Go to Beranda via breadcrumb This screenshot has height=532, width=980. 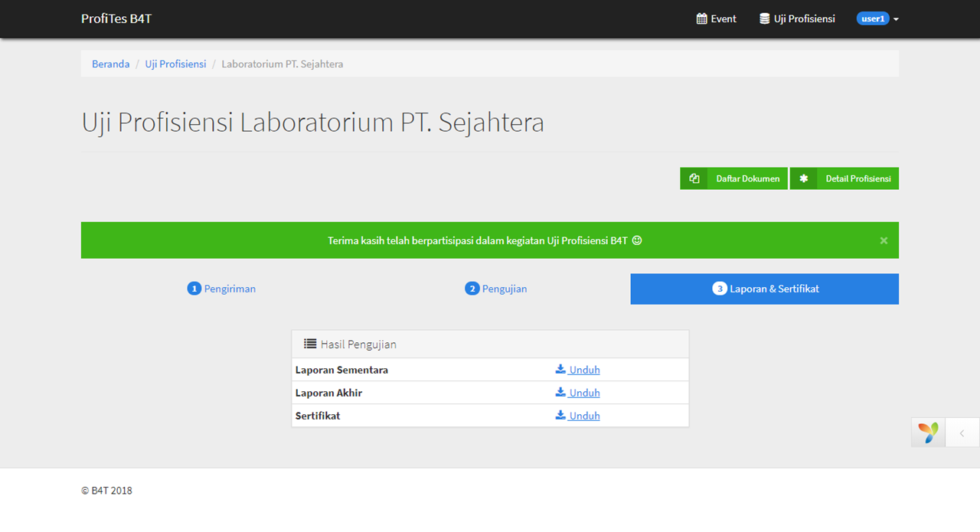(110, 64)
